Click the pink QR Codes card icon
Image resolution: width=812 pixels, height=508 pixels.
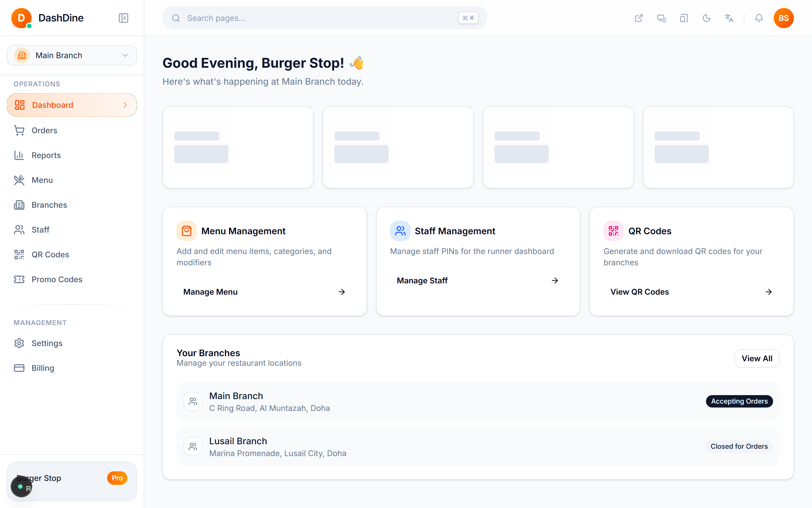coord(613,231)
